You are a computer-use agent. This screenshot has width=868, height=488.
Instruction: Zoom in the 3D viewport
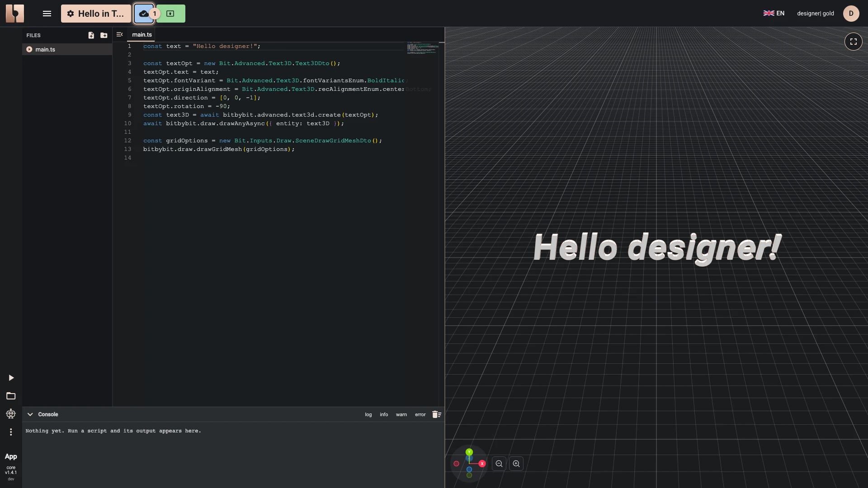point(516,464)
